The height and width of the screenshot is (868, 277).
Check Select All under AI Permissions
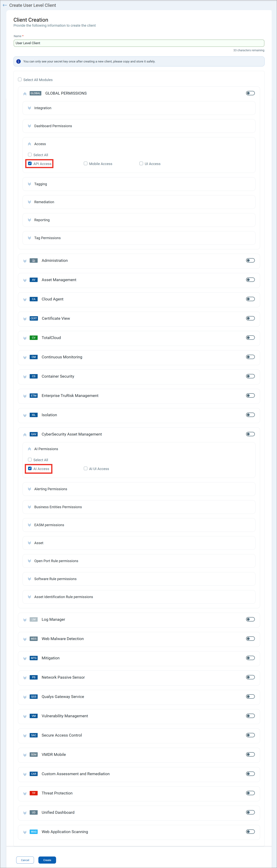pos(30,460)
